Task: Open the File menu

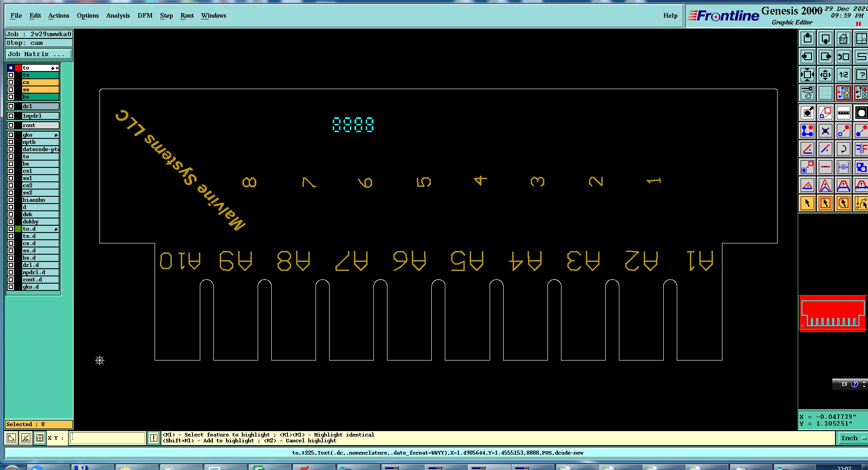Action: click(x=16, y=15)
